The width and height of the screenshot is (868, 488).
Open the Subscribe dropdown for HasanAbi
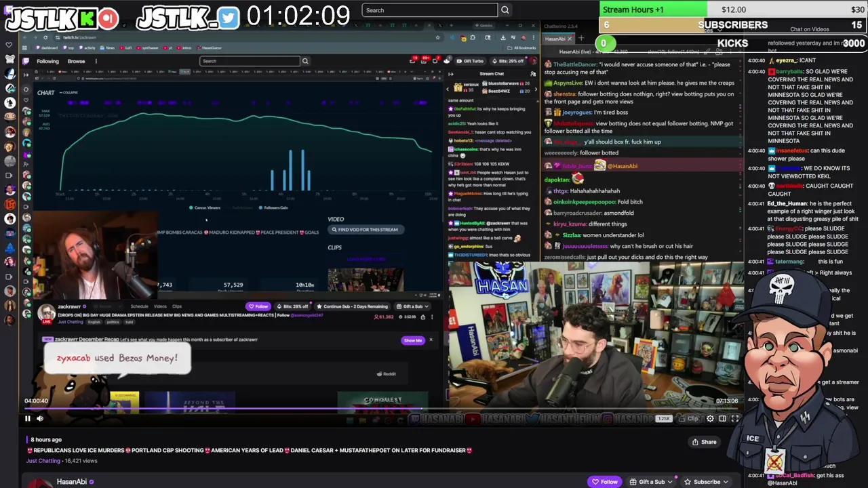[706, 482]
